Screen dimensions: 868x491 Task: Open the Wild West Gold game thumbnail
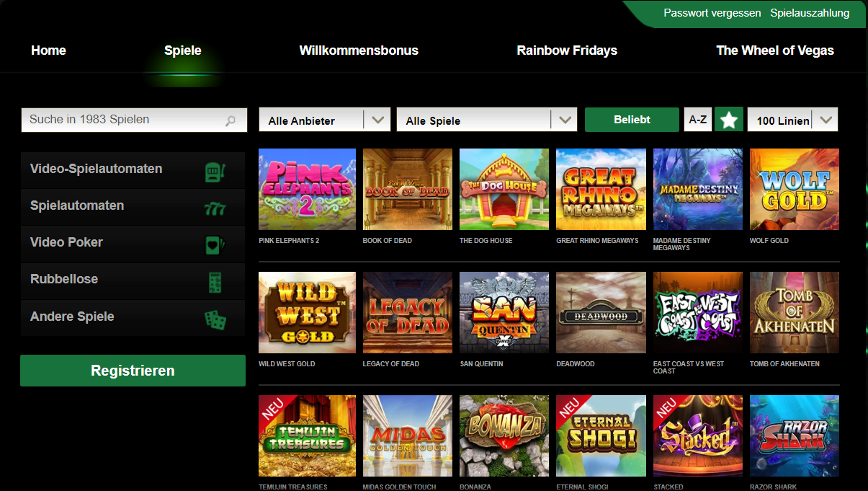click(x=307, y=312)
